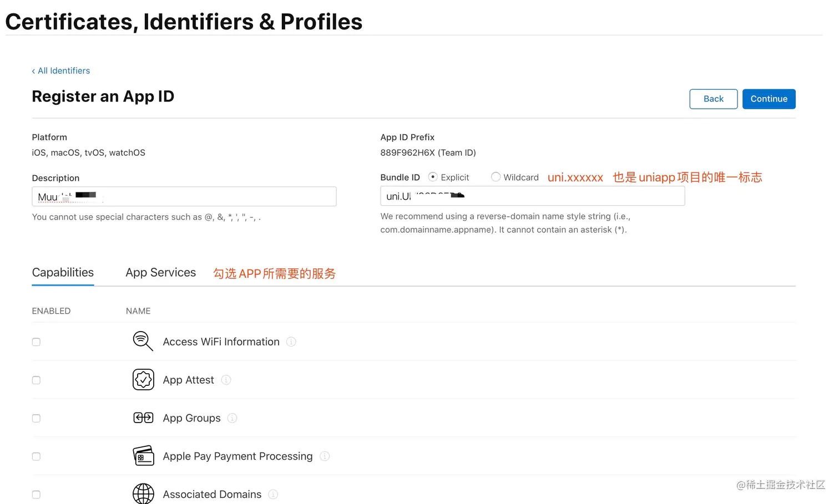Tick the App Groups checkbox
Image resolution: width=839 pixels, height=504 pixels.
tap(36, 419)
